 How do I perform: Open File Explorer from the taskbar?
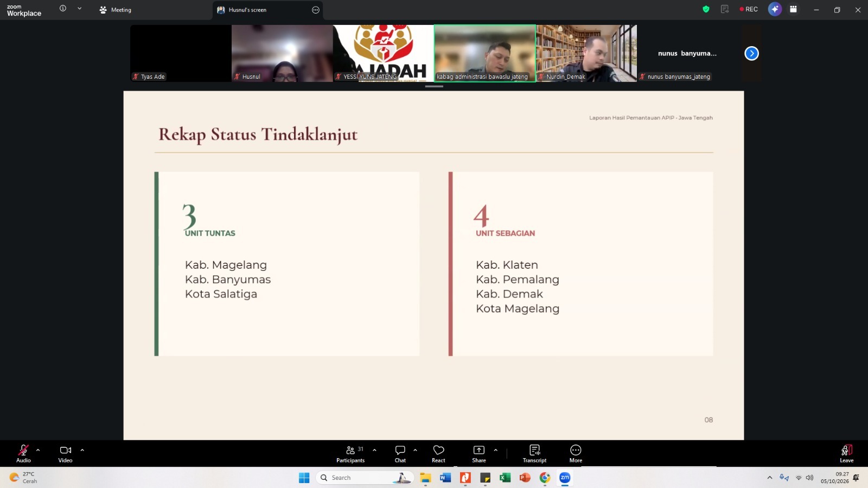pyautogui.click(x=425, y=478)
